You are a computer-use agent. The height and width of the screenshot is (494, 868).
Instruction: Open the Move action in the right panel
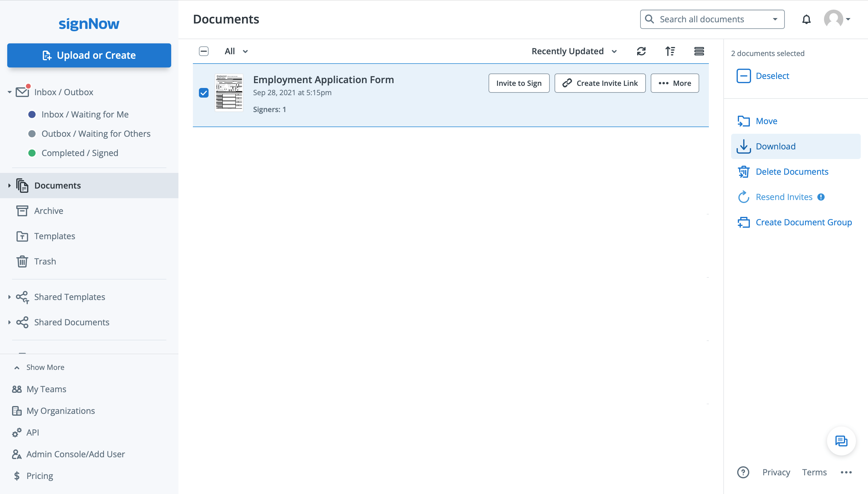coord(767,121)
